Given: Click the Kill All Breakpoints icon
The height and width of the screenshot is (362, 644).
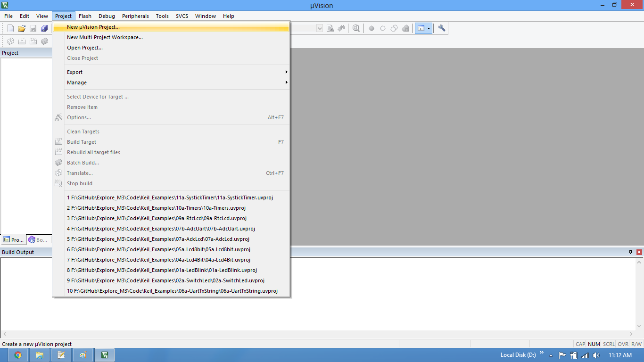Looking at the screenshot, I should pyautogui.click(x=405, y=28).
